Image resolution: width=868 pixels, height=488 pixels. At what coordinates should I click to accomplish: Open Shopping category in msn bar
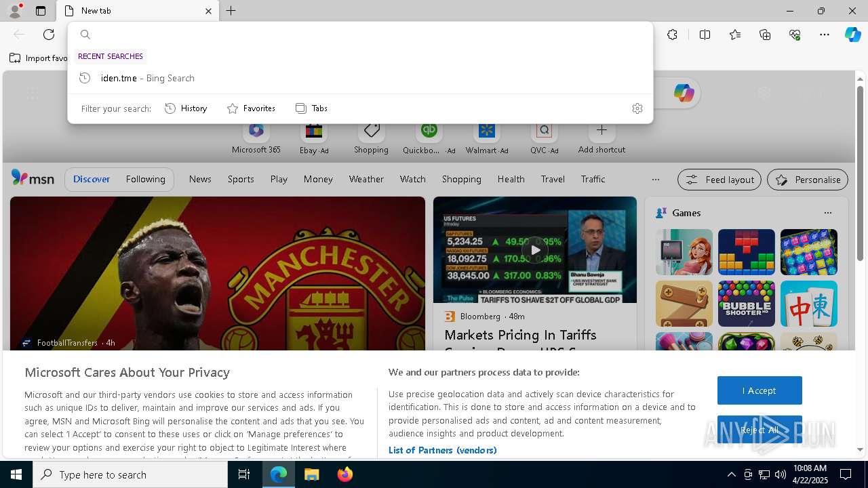tap(461, 179)
